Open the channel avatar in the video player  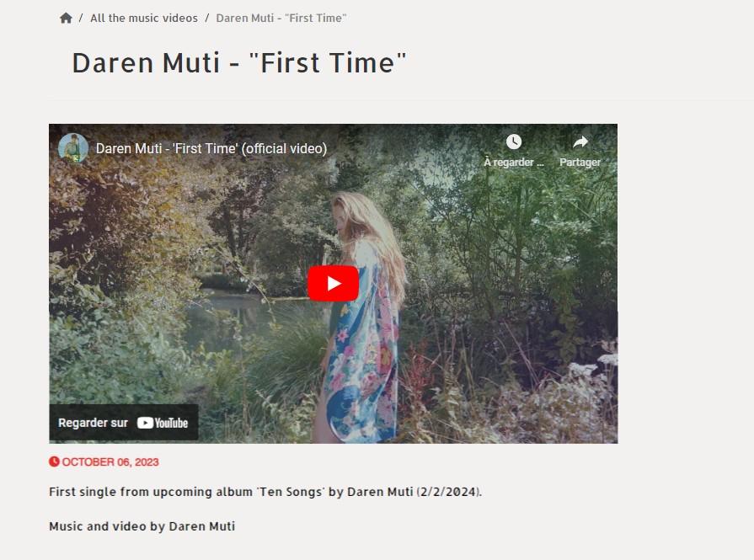pos(73,148)
